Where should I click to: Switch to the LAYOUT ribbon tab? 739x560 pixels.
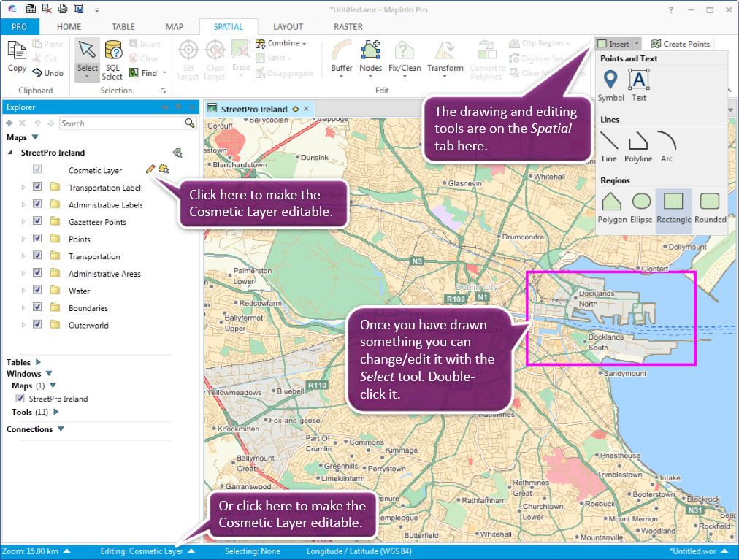pos(288,27)
